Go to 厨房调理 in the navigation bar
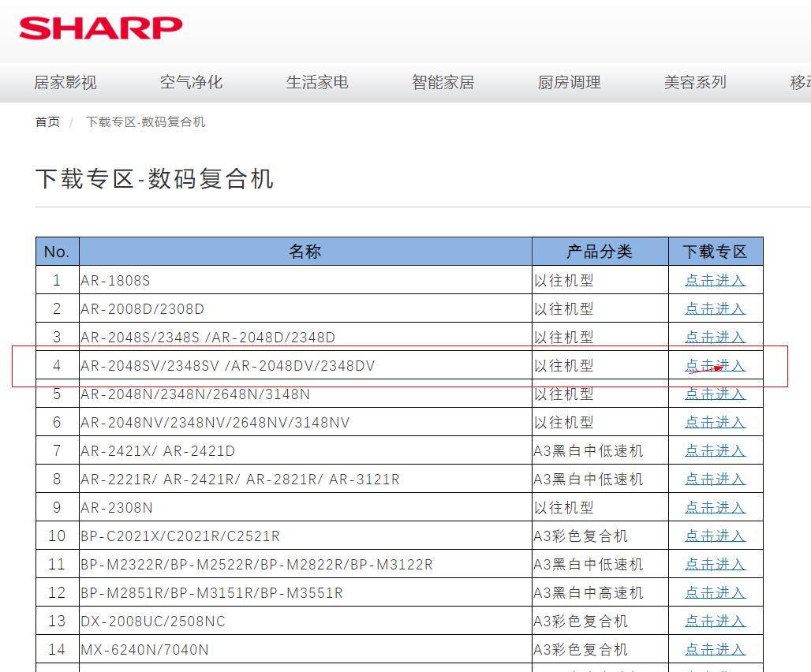 click(570, 82)
